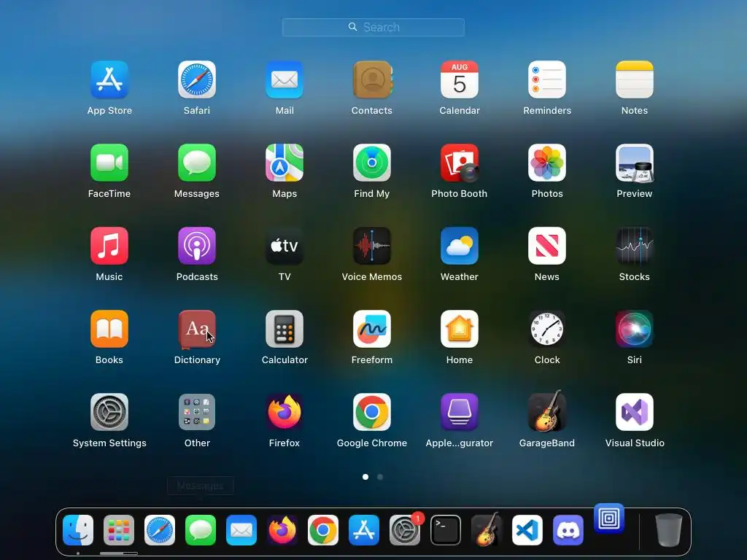Image resolution: width=747 pixels, height=560 pixels.
Task: Open GarageBand in the Launchpad grid
Action: click(547, 411)
